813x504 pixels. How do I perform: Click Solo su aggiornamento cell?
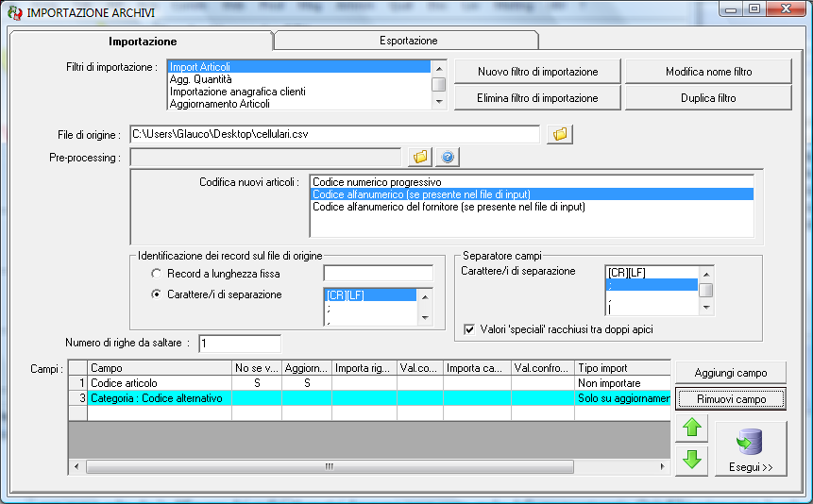click(622, 398)
